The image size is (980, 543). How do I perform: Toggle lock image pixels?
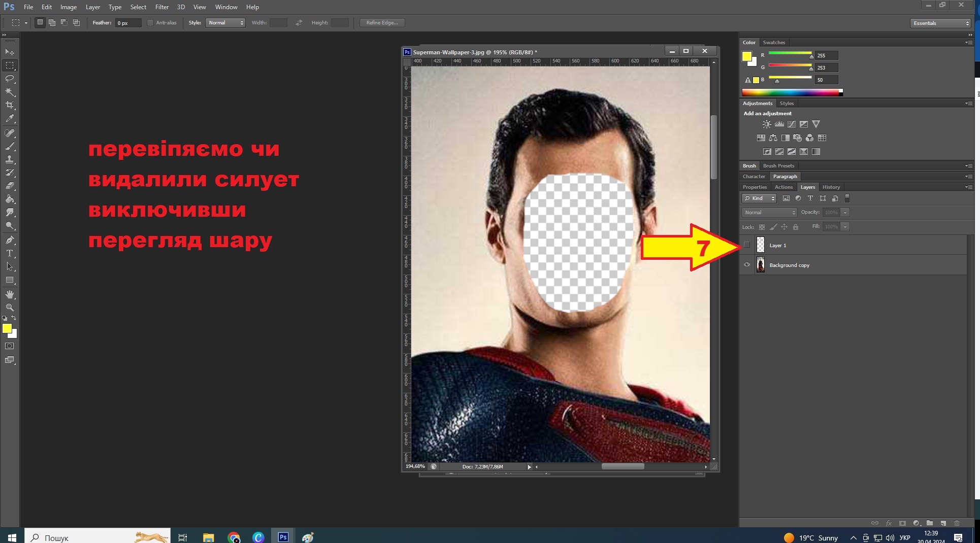click(x=773, y=227)
